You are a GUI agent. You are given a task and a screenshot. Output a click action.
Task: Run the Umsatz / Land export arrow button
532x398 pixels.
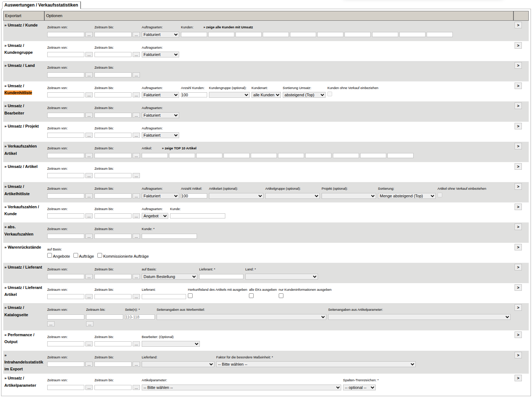point(518,65)
